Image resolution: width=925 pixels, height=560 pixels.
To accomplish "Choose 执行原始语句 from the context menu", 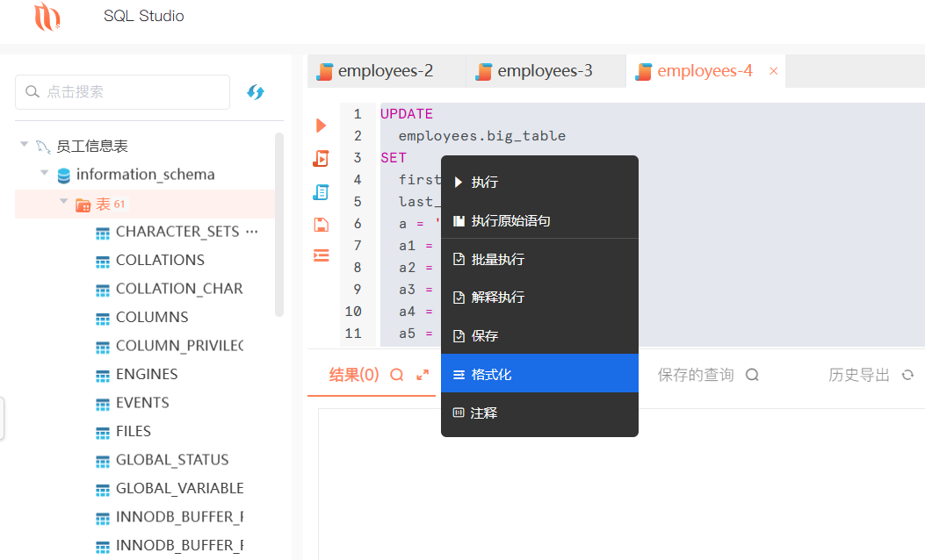I will (x=539, y=221).
